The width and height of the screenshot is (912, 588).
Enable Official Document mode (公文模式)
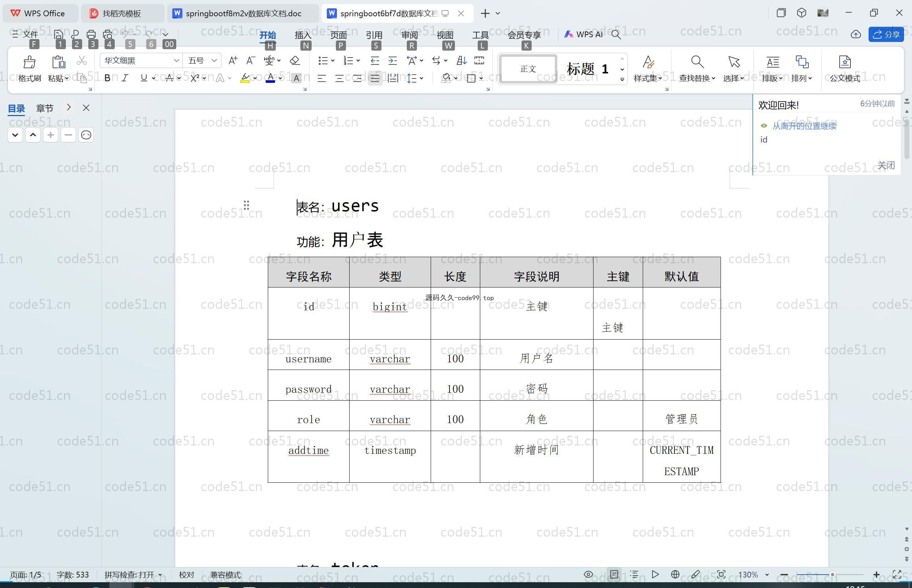pyautogui.click(x=845, y=62)
